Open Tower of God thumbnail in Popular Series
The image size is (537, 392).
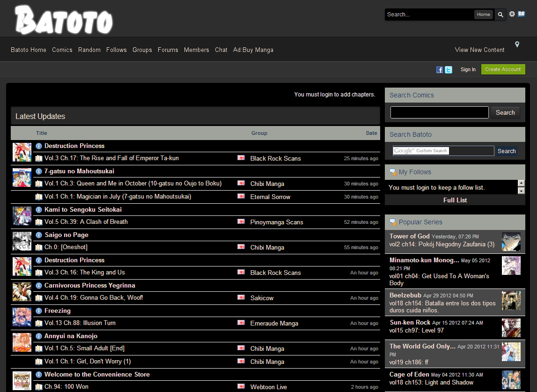[x=511, y=242]
